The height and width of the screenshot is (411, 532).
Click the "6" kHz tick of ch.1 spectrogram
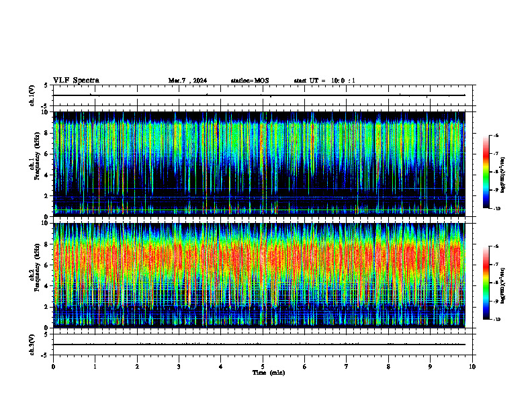(x=47, y=154)
